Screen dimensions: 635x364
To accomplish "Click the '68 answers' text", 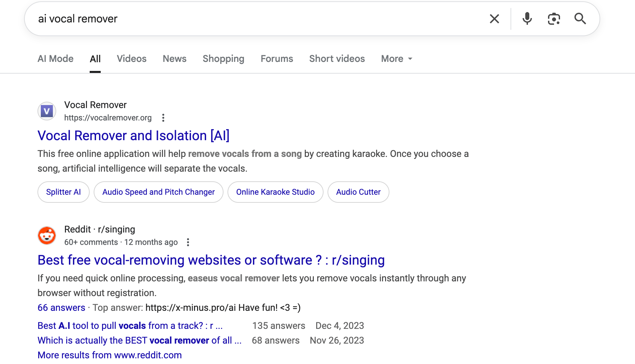I will click(x=276, y=341).
